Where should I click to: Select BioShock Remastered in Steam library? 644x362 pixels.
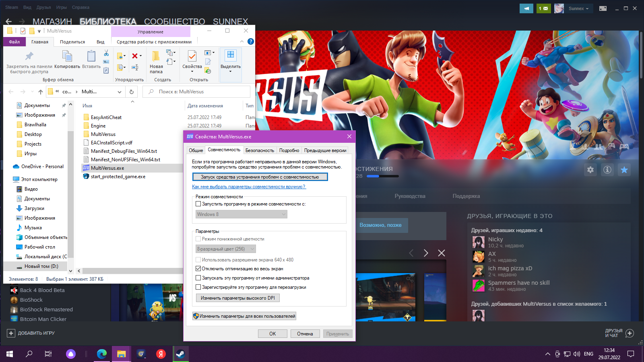[x=46, y=309]
